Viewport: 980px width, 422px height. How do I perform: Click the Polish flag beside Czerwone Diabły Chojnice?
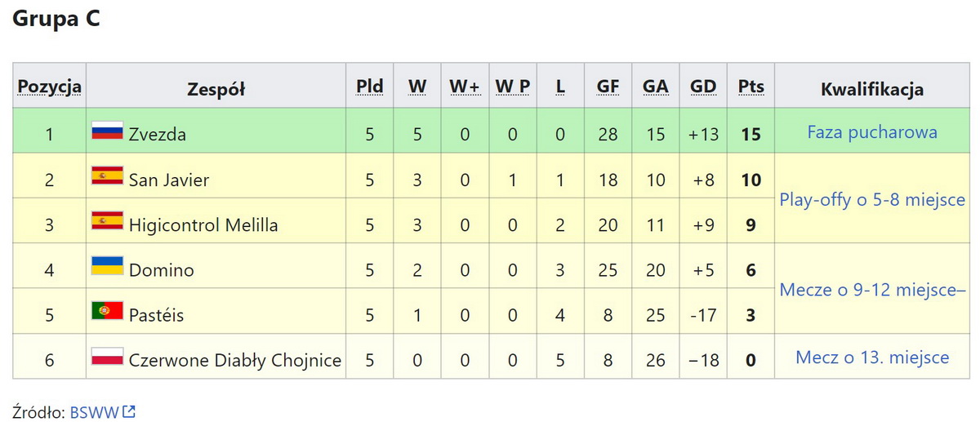(107, 356)
